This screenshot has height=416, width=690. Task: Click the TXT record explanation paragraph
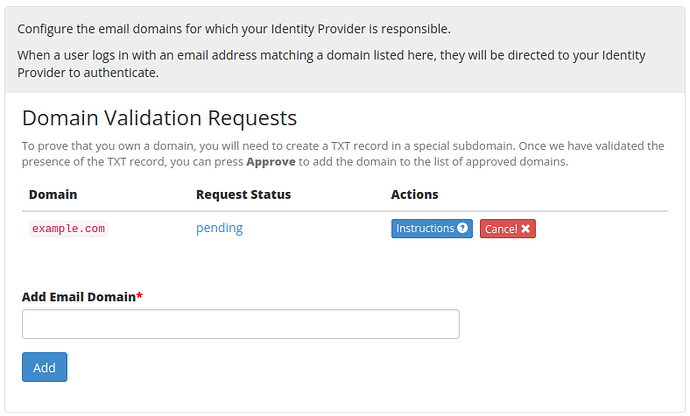point(343,154)
